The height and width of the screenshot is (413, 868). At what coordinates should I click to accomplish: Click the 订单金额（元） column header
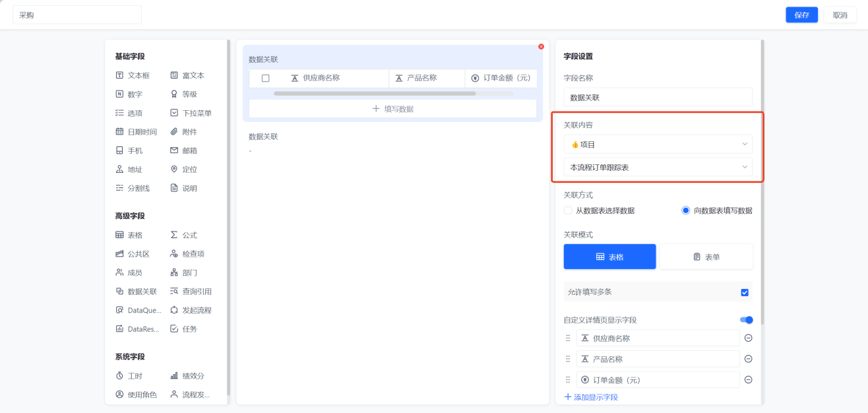tap(501, 78)
